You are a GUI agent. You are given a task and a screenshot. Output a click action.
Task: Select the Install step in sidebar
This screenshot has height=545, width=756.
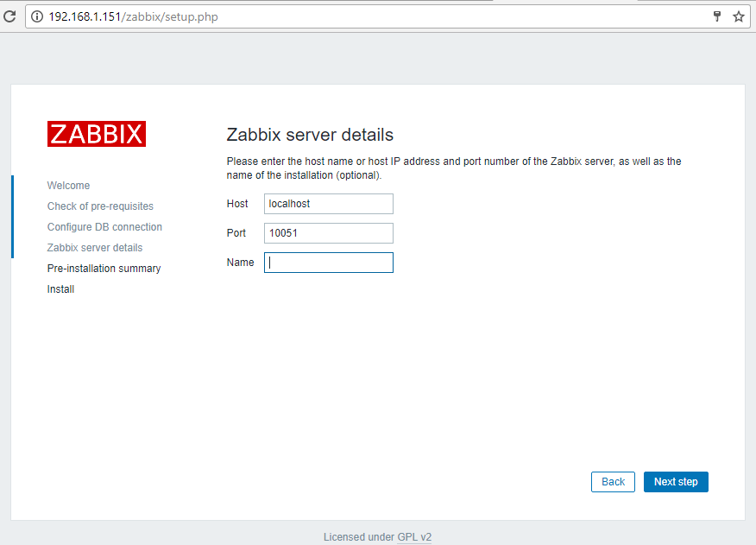pos(60,289)
